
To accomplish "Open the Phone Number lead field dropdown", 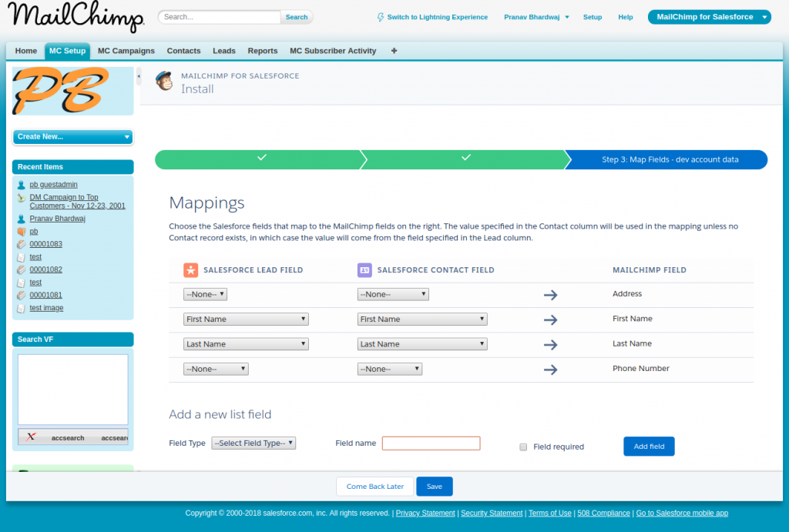I will (x=216, y=369).
